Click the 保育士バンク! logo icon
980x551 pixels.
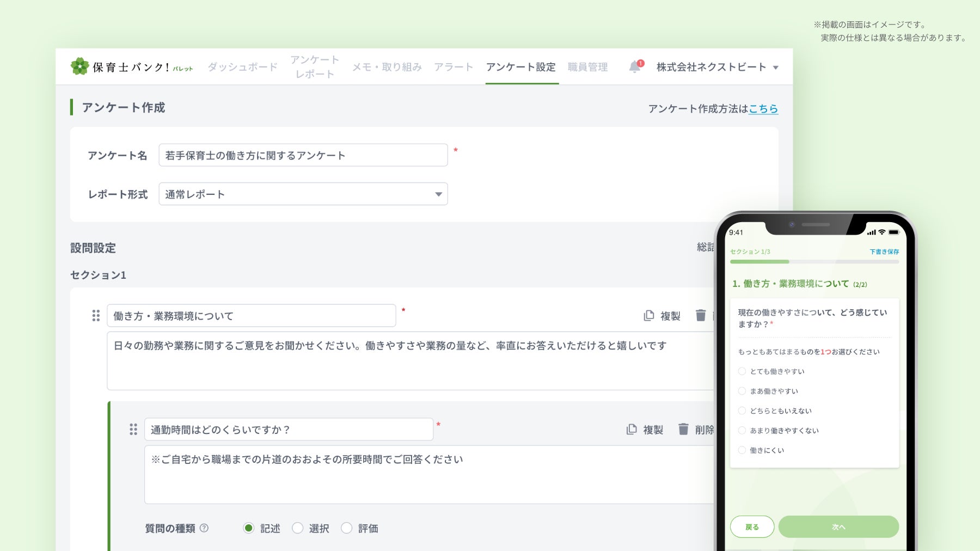click(x=79, y=66)
